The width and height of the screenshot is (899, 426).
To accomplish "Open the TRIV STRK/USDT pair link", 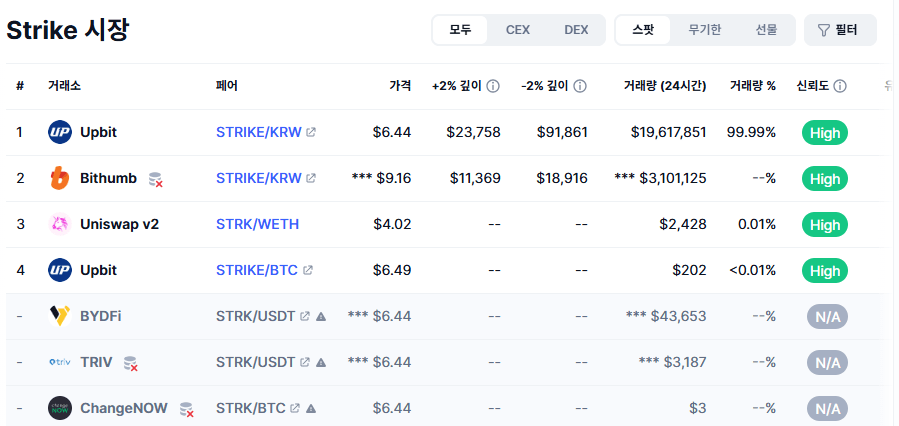I will pos(256,362).
